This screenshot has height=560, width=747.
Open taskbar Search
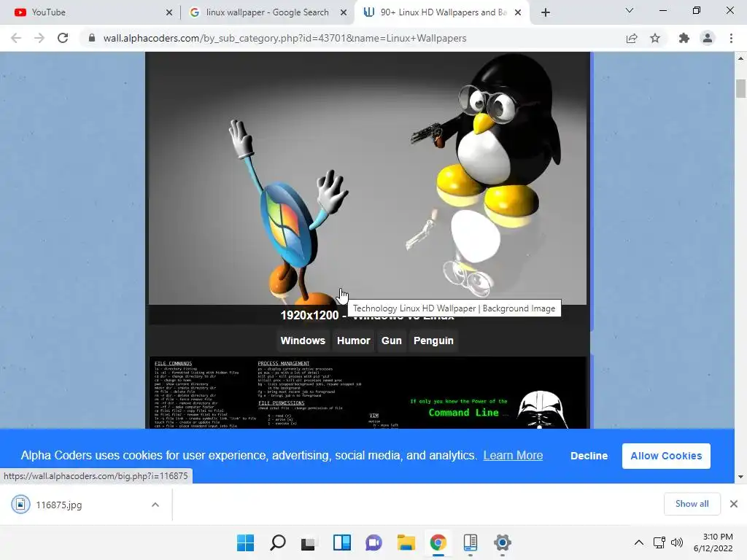pyautogui.click(x=278, y=542)
